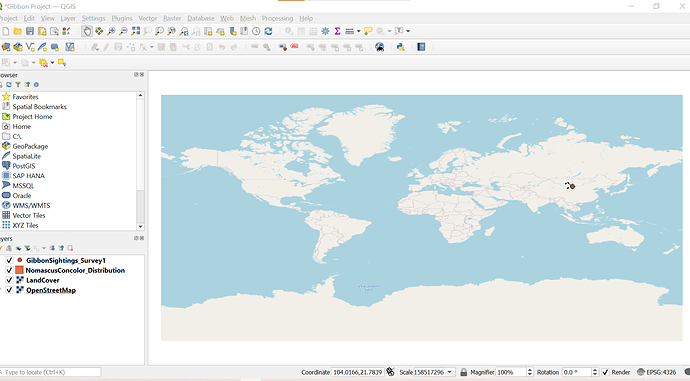Click the Zoom Full extent icon
Screen dimensions: 690x381
pos(136,31)
